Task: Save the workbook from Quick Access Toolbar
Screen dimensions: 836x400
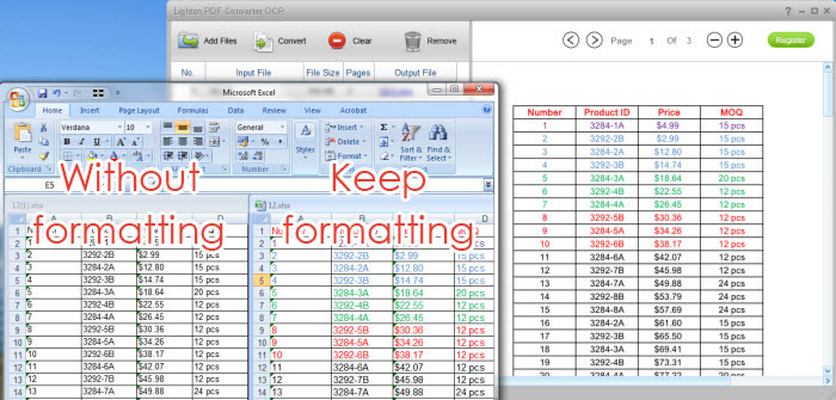Action: click(43, 93)
